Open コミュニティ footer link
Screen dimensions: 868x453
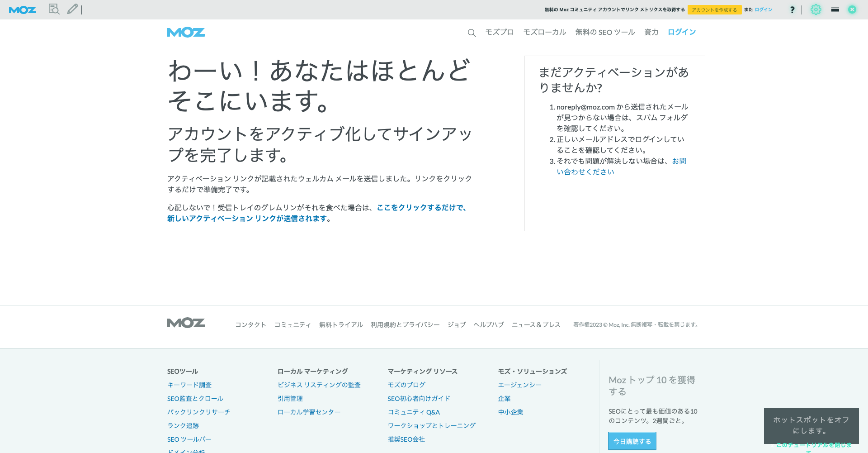[x=292, y=324]
